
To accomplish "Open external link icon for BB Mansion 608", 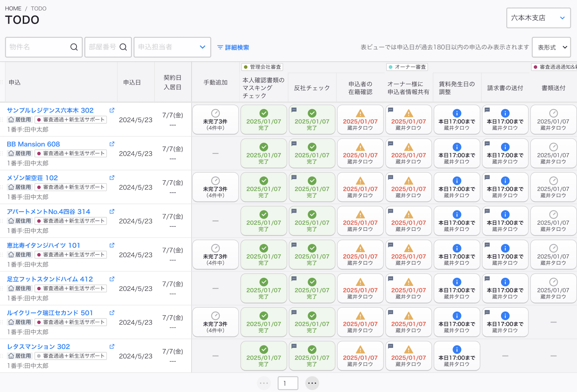I will (112, 144).
